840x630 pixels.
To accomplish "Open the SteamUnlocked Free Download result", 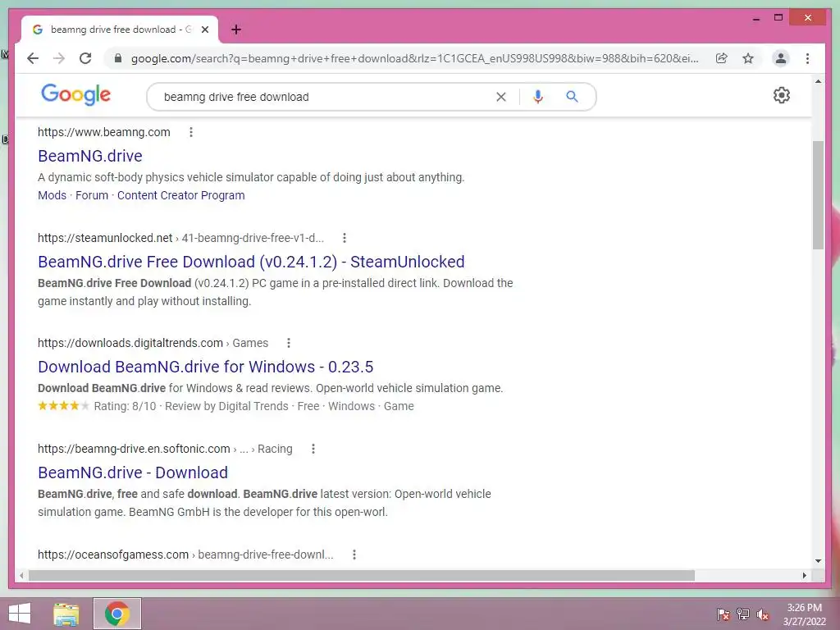I will click(x=251, y=262).
